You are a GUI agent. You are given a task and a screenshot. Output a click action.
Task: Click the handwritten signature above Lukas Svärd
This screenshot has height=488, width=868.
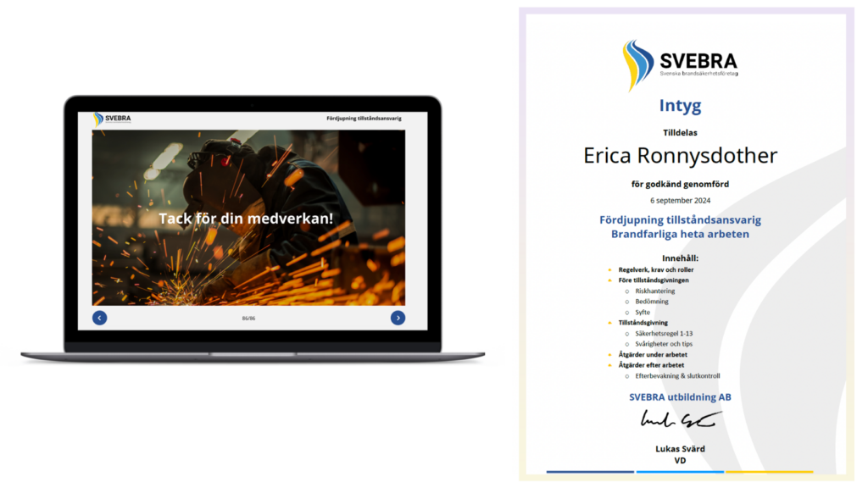click(680, 419)
